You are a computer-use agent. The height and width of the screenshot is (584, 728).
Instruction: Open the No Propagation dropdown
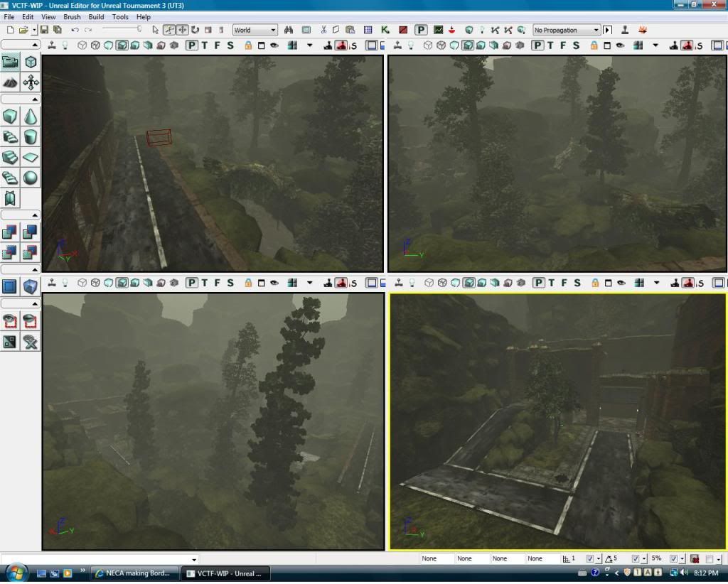[x=567, y=30]
